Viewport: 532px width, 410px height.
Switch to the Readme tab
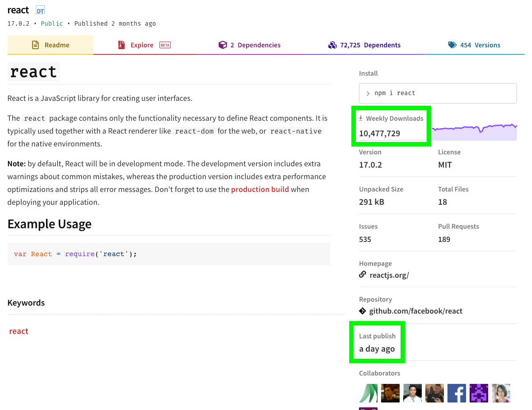(x=50, y=45)
